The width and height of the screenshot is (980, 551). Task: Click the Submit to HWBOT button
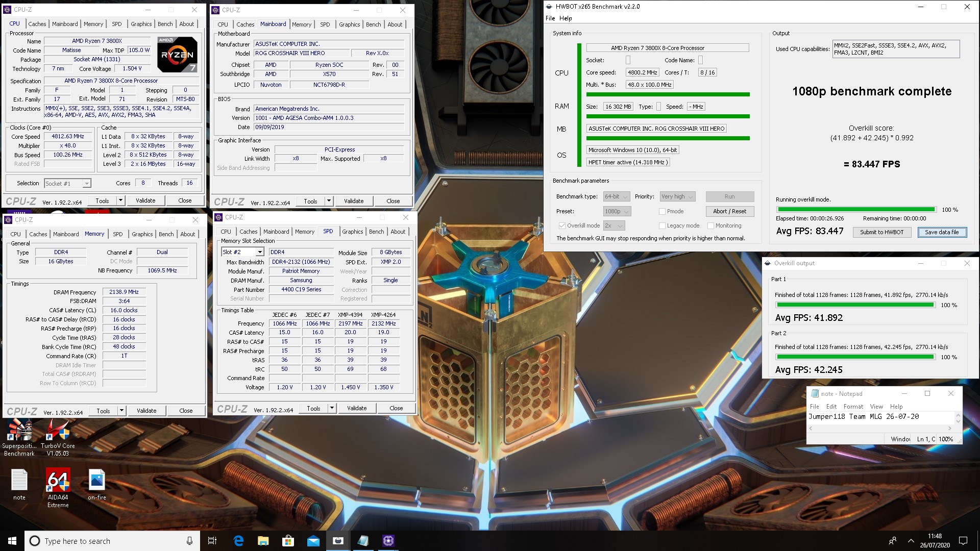click(x=881, y=232)
